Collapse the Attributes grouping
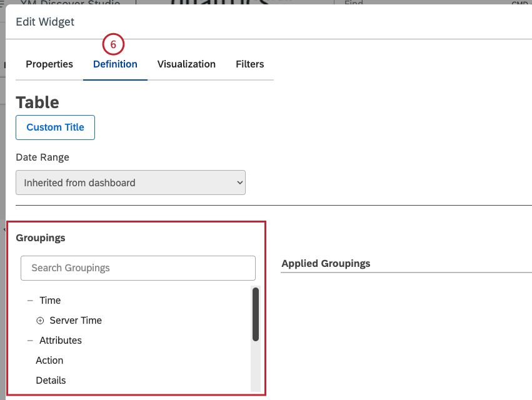This screenshot has height=400, width=532. click(x=29, y=340)
